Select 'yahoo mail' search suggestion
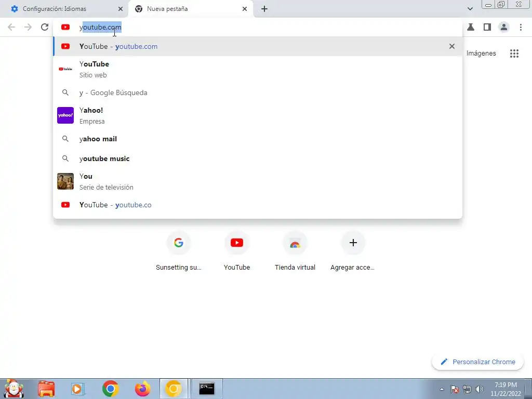Image resolution: width=532 pixels, height=399 pixels. [x=258, y=139]
